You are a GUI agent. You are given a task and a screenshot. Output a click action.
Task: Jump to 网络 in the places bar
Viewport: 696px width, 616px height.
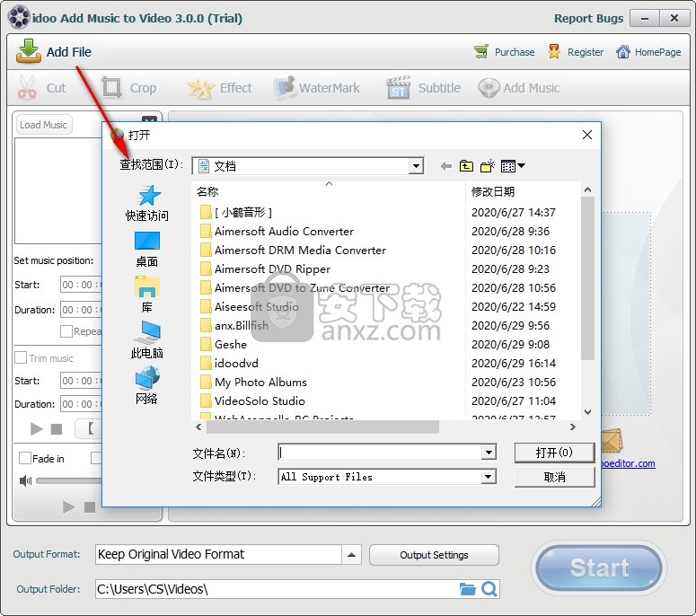[x=147, y=385]
